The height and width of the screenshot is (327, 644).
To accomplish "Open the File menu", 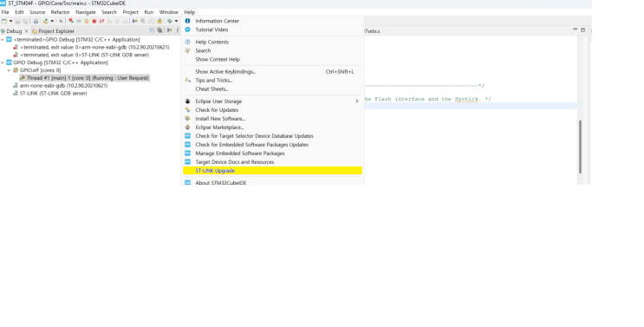I will (x=5, y=12).
